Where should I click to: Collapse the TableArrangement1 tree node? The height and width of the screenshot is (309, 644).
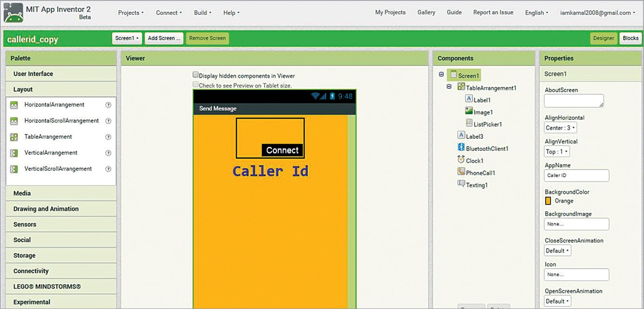[449, 87]
